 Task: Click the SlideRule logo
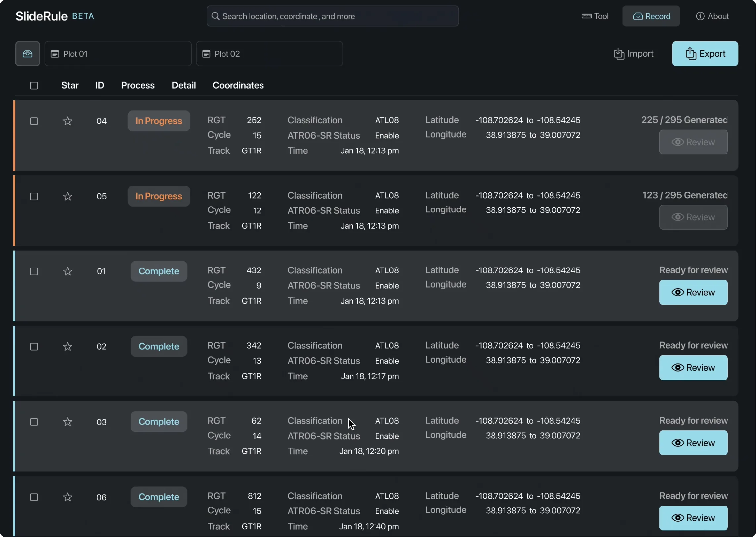41,16
